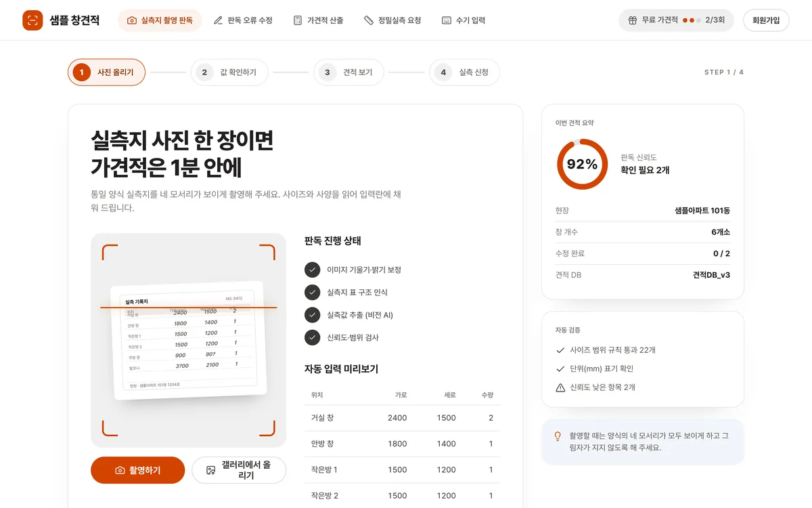The image size is (812, 508).
Task: Click the 1400 height value for 안방 창
Action: (447, 444)
